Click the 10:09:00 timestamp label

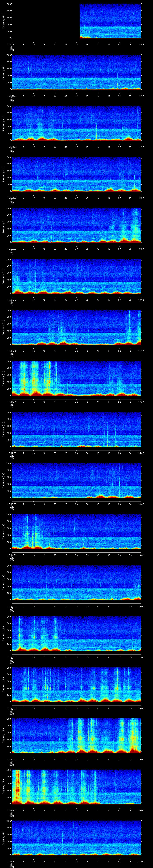coord(12,300)
